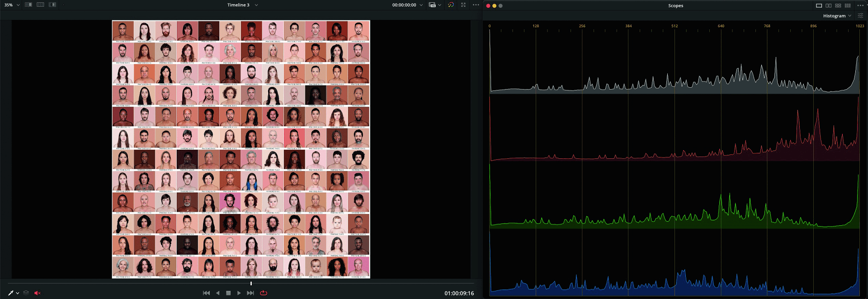This screenshot has height=299, width=868.
Task: Switch scopes to single view layout
Action: click(x=819, y=6)
